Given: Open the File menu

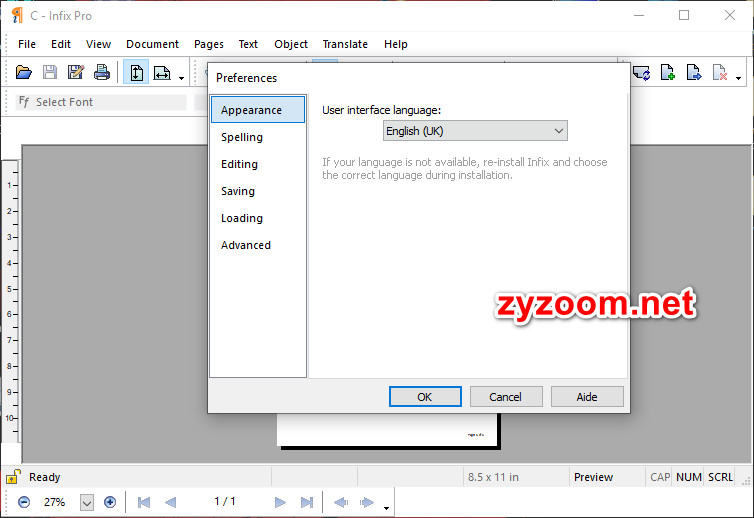Looking at the screenshot, I should (27, 44).
